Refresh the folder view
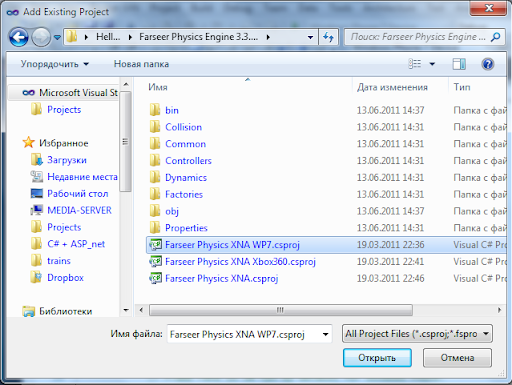 328,37
